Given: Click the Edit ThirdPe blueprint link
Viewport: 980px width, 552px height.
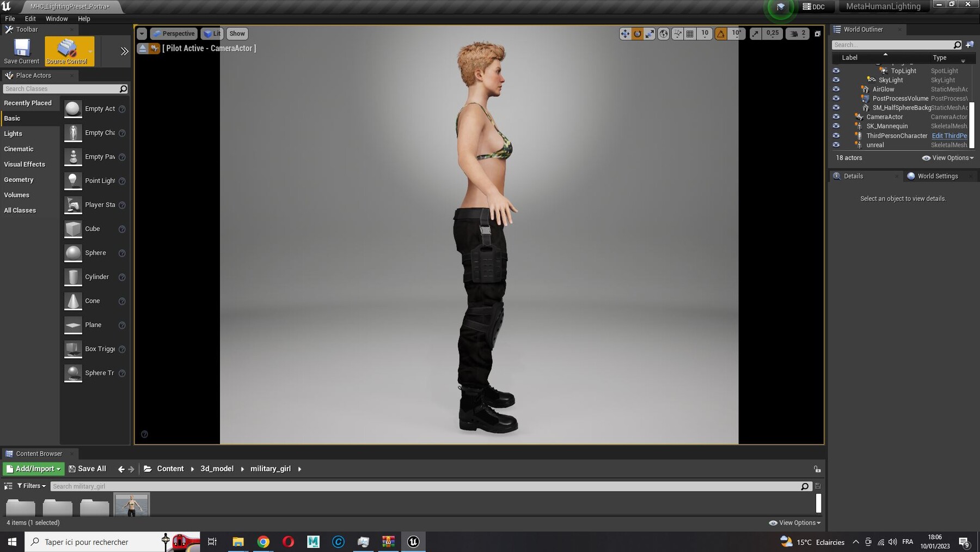Looking at the screenshot, I should pos(950,136).
